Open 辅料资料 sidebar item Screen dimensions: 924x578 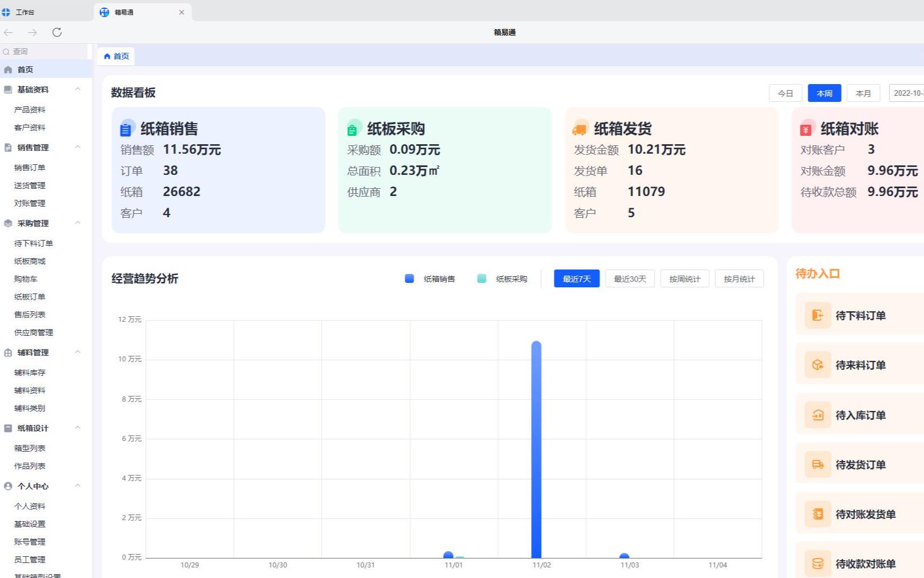30,390
